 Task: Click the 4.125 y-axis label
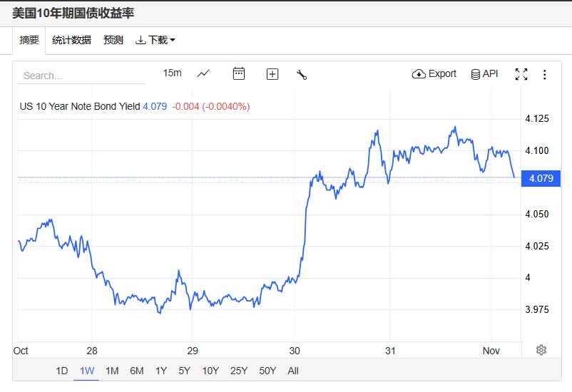coord(536,118)
